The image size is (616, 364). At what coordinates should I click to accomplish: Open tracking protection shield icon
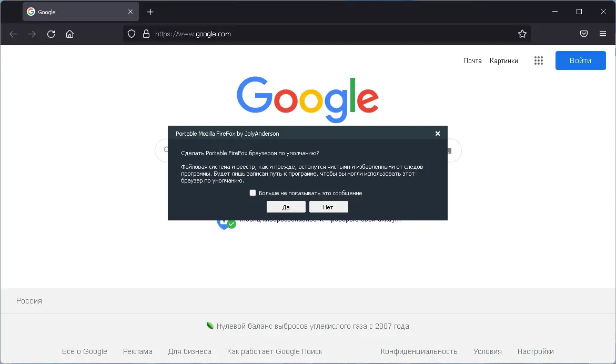(132, 34)
